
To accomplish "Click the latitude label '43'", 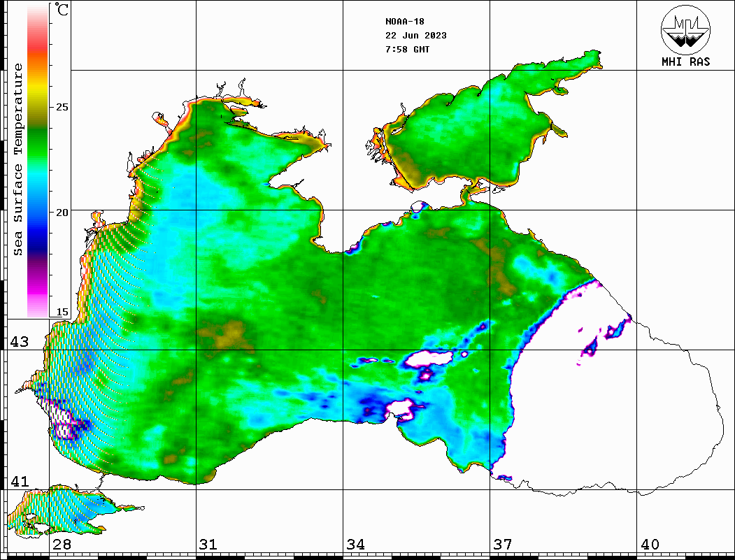I will 20,342.
